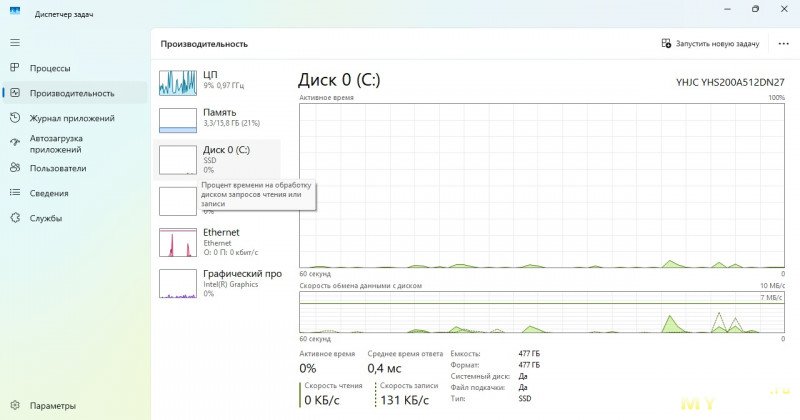Click the Скорость обмена данными с диском graph
Image resolution: width=800 pixels, height=420 pixels.
tap(542, 313)
